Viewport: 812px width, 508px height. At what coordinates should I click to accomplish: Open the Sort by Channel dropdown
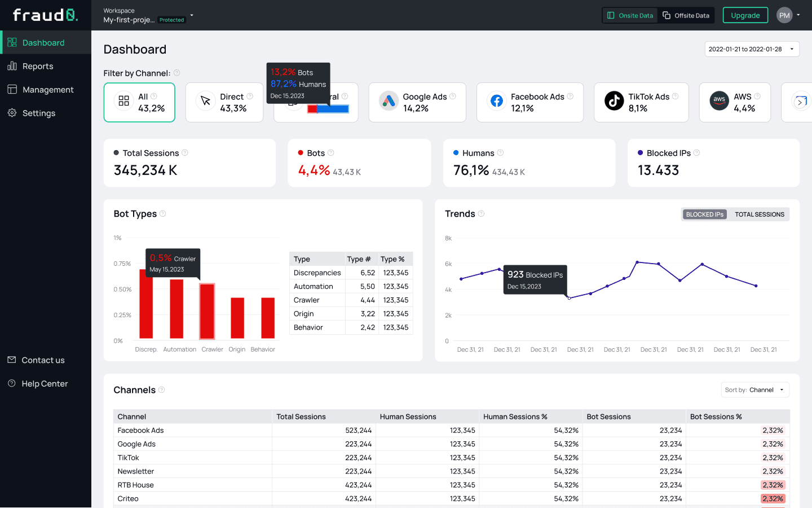(x=755, y=389)
